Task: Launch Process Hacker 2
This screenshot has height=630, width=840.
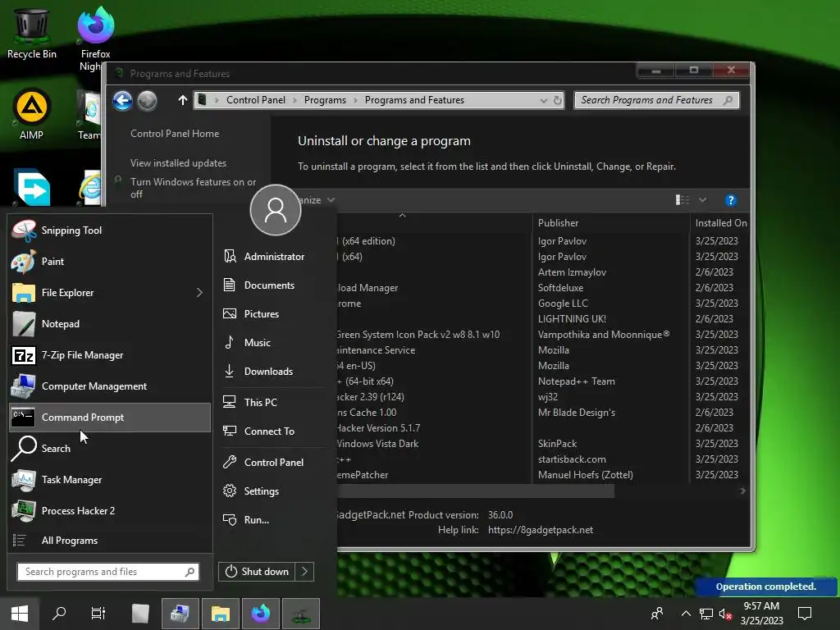Action: (x=110, y=510)
